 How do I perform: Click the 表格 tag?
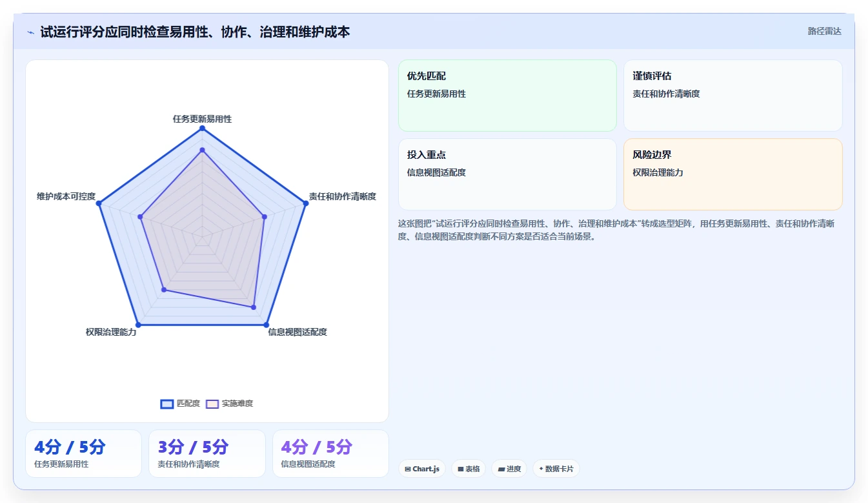[469, 469]
